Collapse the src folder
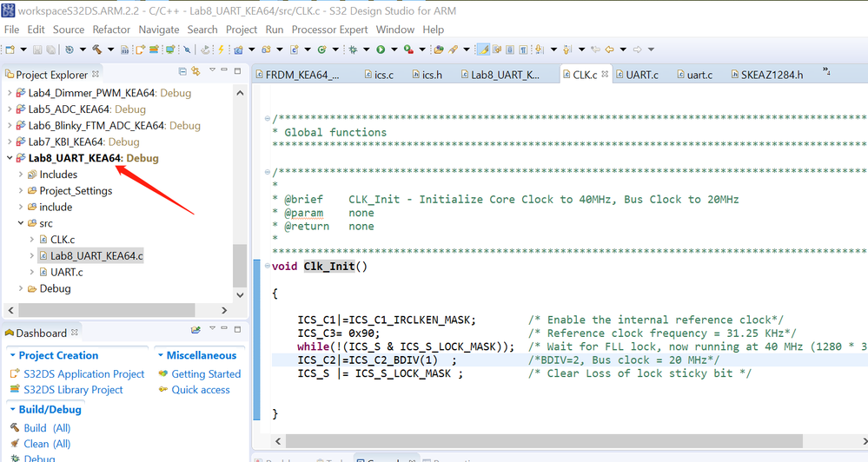 [21, 223]
